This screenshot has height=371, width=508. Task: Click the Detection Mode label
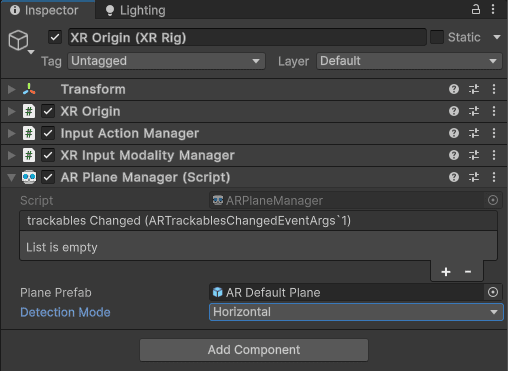point(65,312)
